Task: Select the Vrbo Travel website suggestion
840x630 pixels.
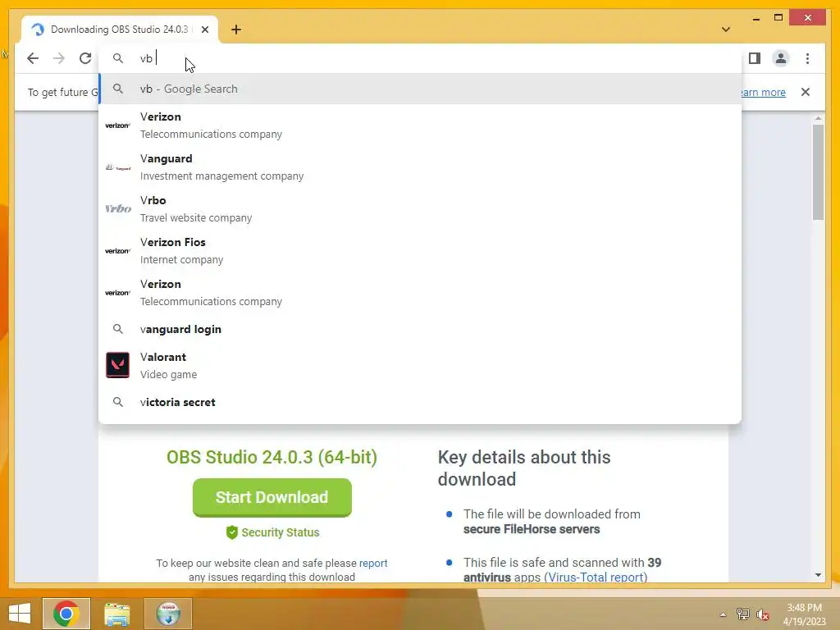Action: point(420,209)
